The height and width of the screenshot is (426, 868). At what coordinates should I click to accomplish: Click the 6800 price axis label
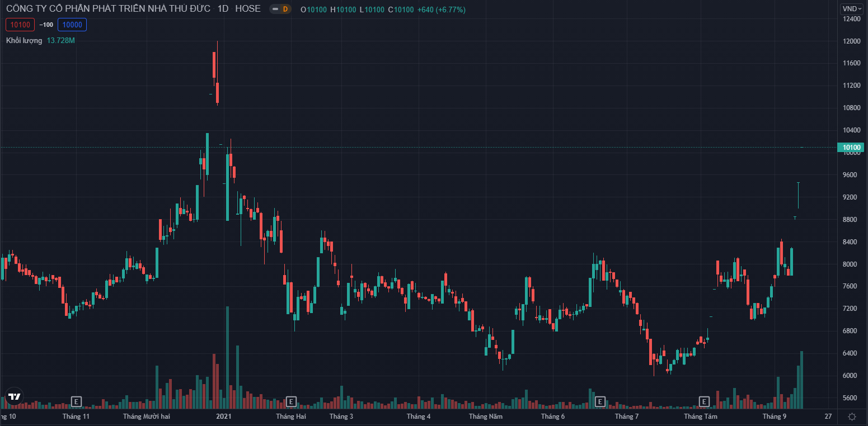(851, 331)
